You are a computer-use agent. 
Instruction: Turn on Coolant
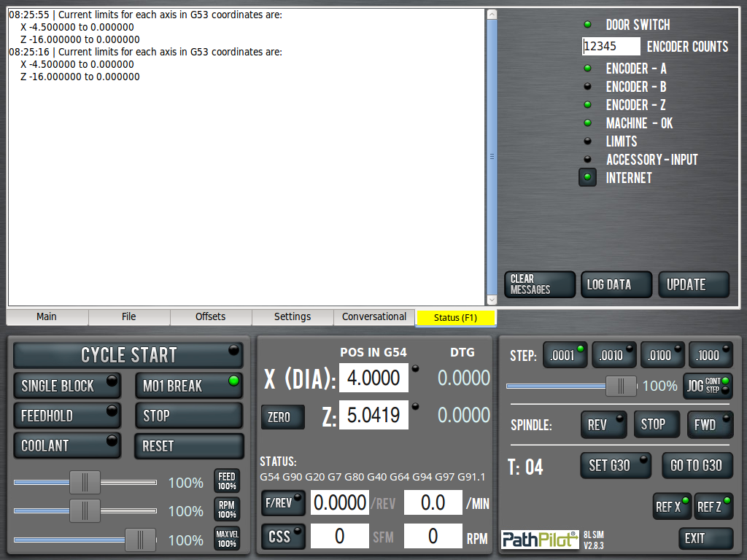(67, 446)
